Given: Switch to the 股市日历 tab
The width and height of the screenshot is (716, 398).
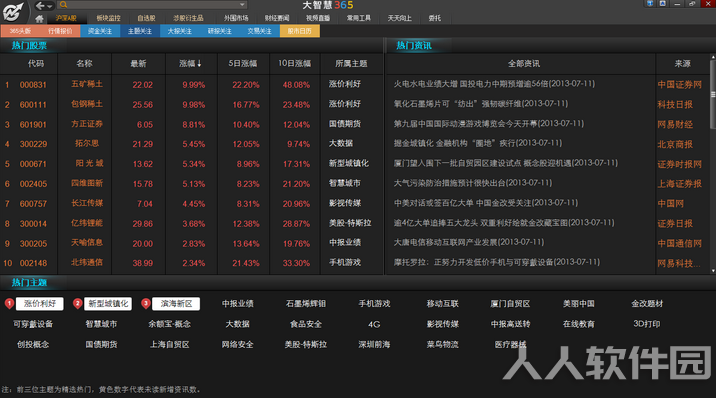Looking at the screenshot, I should coord(300,31).
